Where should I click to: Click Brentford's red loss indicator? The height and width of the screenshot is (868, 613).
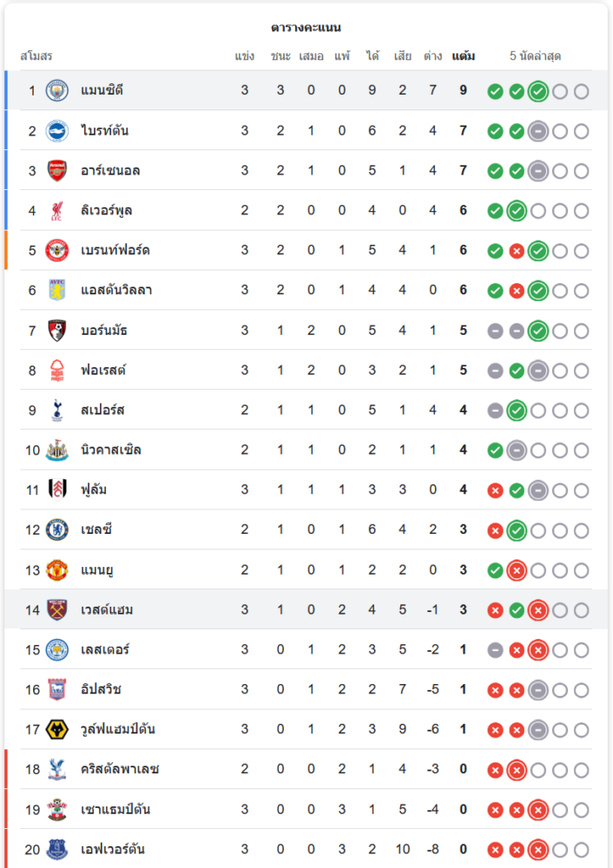pos(517,251)
